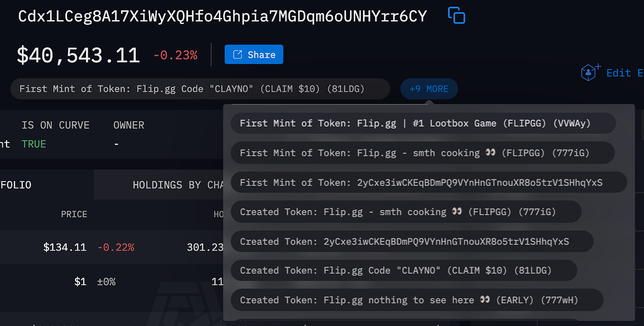Open 'First Mint of Token: Flip.gg | #1 Lootbox Game' entry
Viewport: 644px width, 326px height.
[423, 123]
